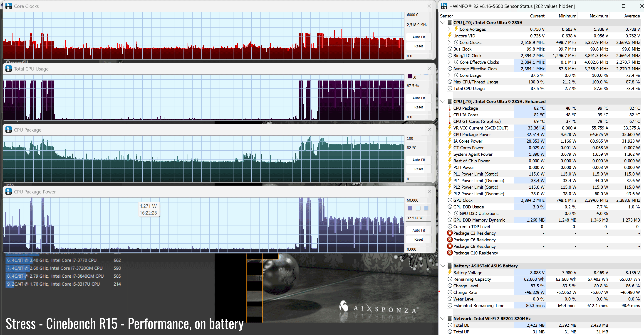Click the Total CPU Usage window HWiNFO icon

point(8,69)
